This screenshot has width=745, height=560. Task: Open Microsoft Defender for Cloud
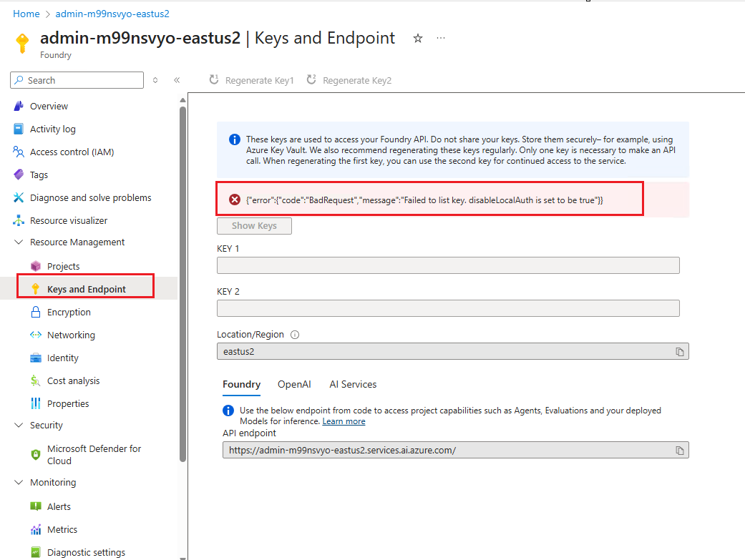pyautogui.click(x=94, y=455)
